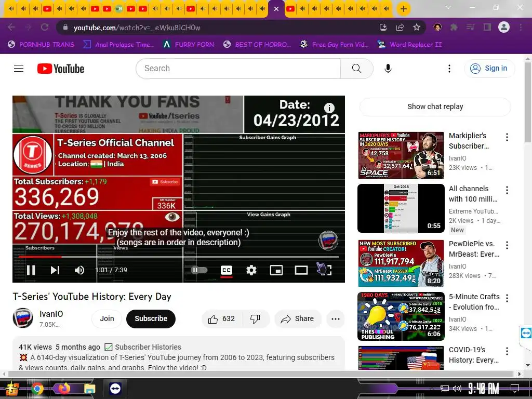Click the YouTube logo to go home
This screenshot has width=532, height=399.
click(x=61, y=69)
